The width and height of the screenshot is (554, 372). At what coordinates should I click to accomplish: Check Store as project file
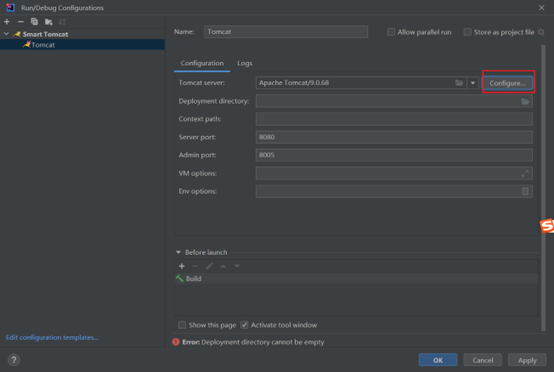point(467,32)
